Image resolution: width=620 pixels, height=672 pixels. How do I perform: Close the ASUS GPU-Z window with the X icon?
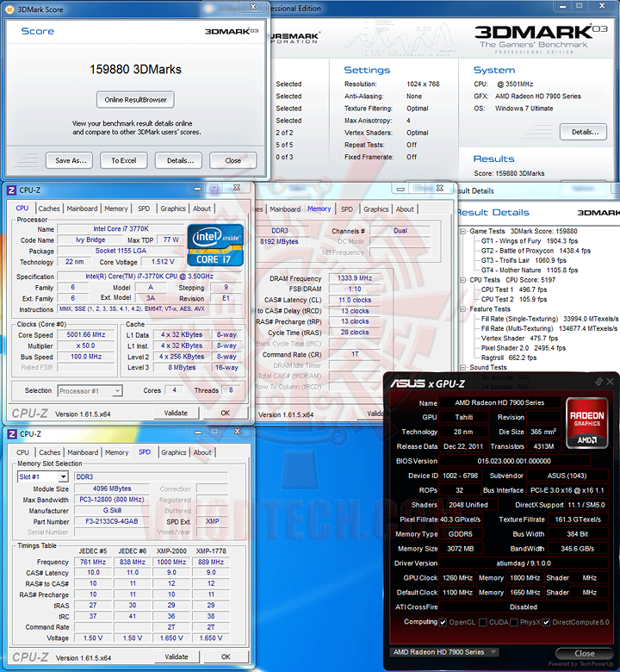tap(611, 382)
